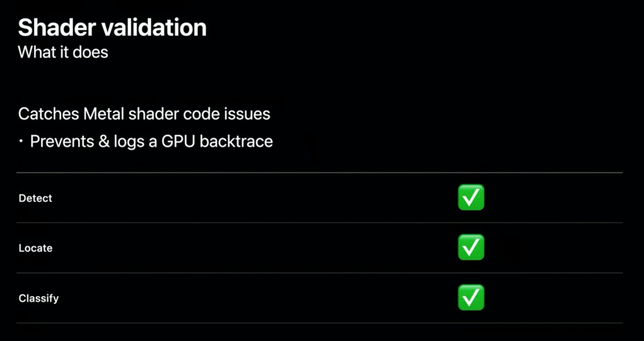Click the word "Metal" in the description
This screenshot has height=341, width=644.
[x=104, y=113]
